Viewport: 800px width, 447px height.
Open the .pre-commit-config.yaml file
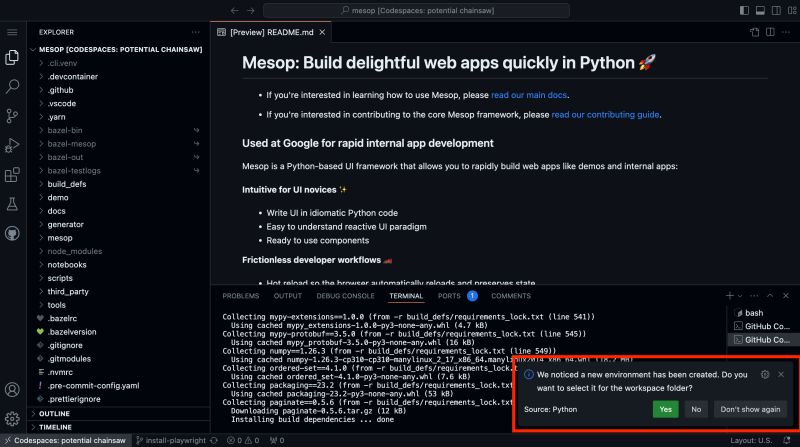118,386
